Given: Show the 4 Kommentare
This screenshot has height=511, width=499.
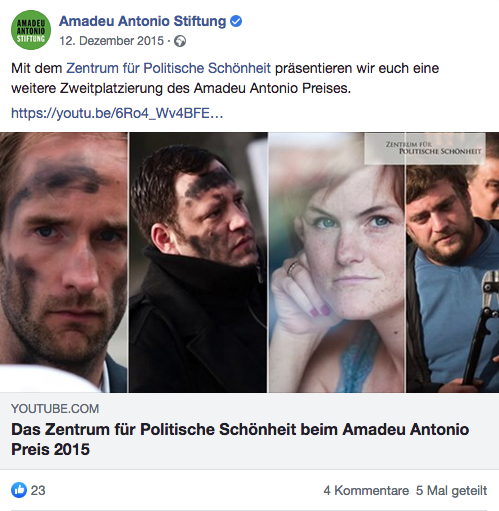Looking at the screenshot, I should coord(366,491).
